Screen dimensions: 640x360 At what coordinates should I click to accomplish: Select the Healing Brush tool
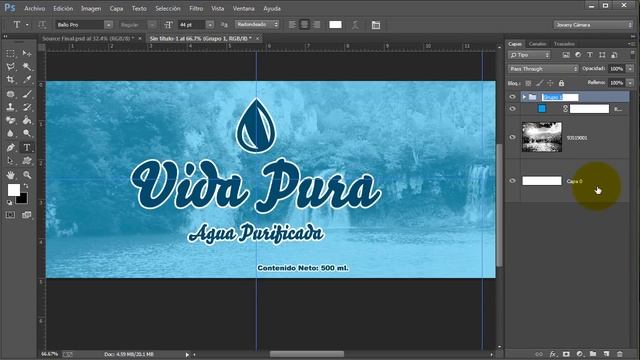point(11,94)
